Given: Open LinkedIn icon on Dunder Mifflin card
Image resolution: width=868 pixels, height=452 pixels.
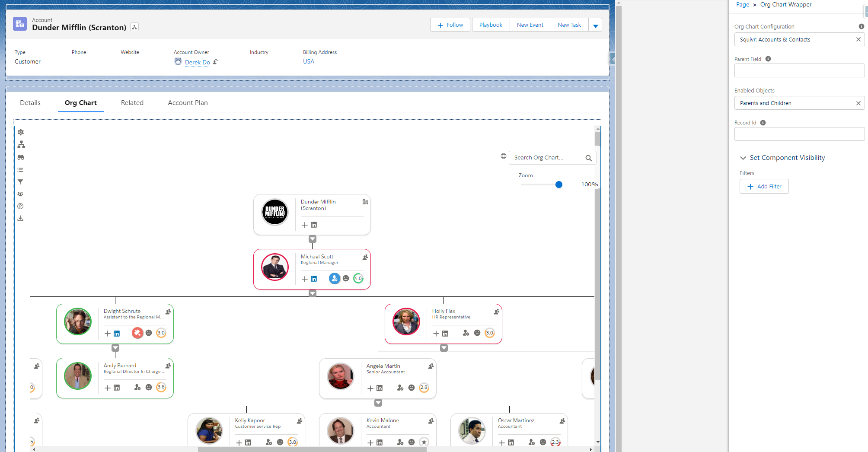Looking at the screenshot, I should tap(314, 225).
